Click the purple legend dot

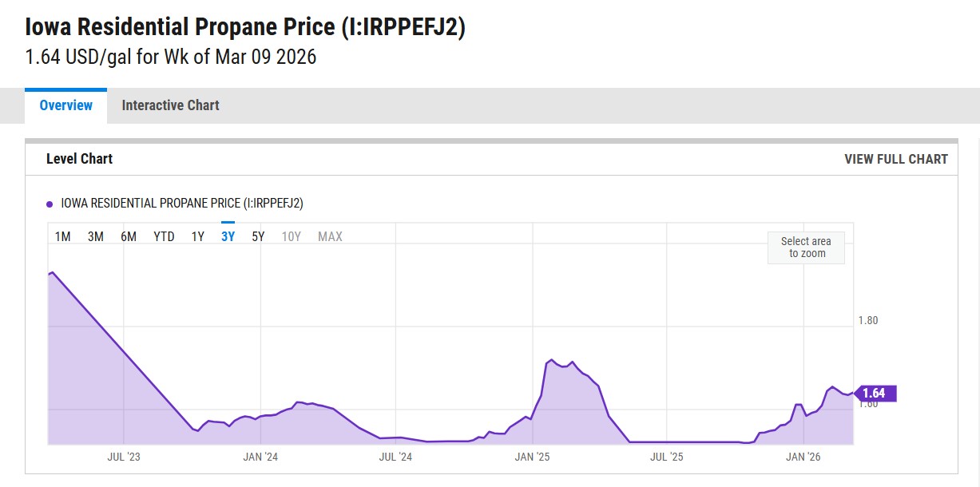50,204
